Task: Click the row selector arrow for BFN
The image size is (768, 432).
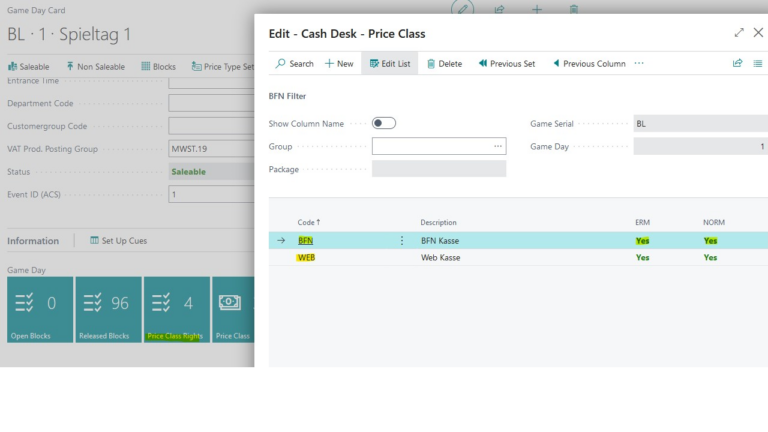Action: pos(281,240)
